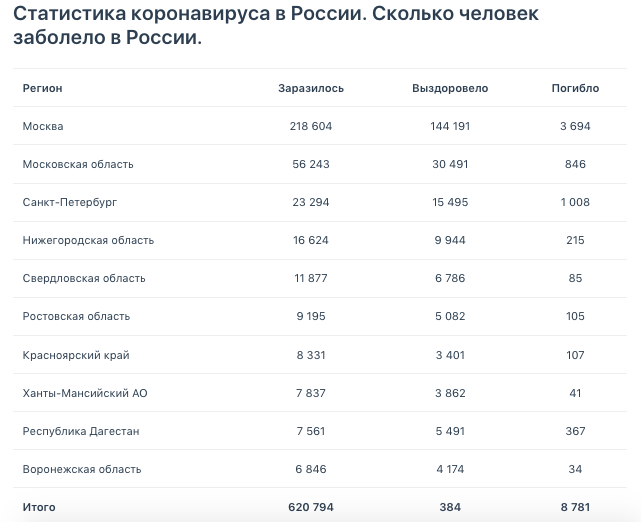Click the Санкт-Петербург region name
This screenshot has width=641, height=522.
70,202
